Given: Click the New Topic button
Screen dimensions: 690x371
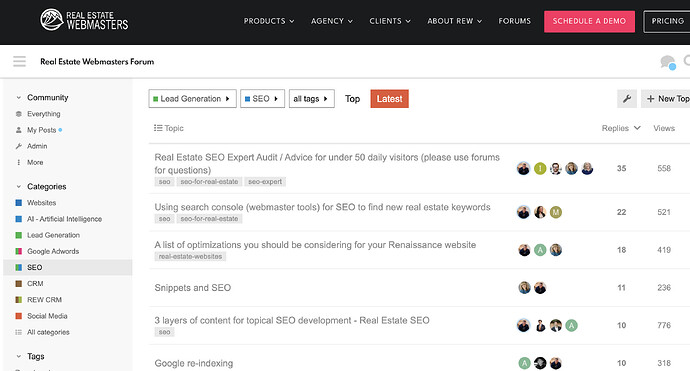Looking at the screenshot, I should coord(665,99).
